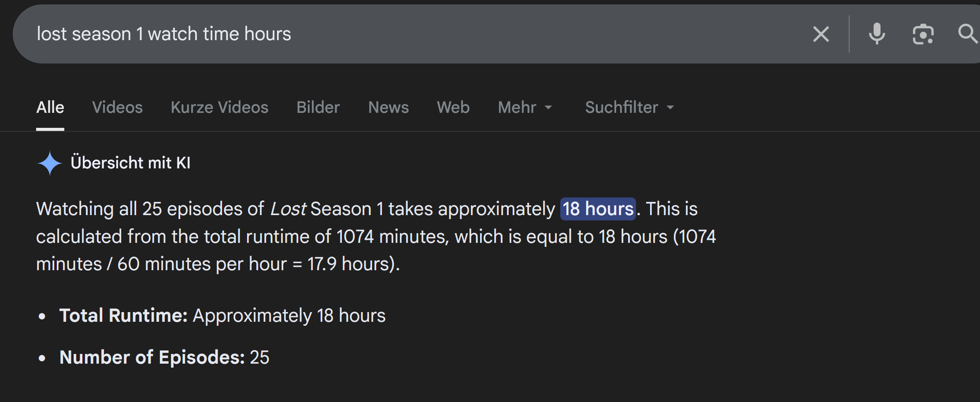Click the 17.9 hours calculation text

coord(352,264)
